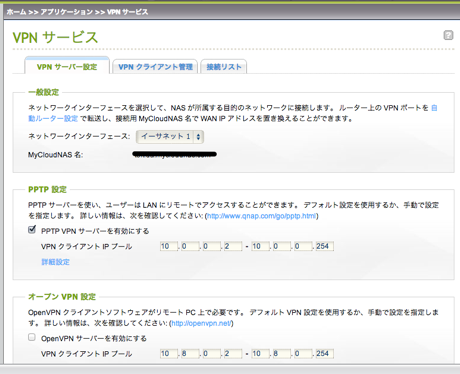Click OpenVPN pool end second octet field 8
The image size is (460, 374).
(281, 354)
